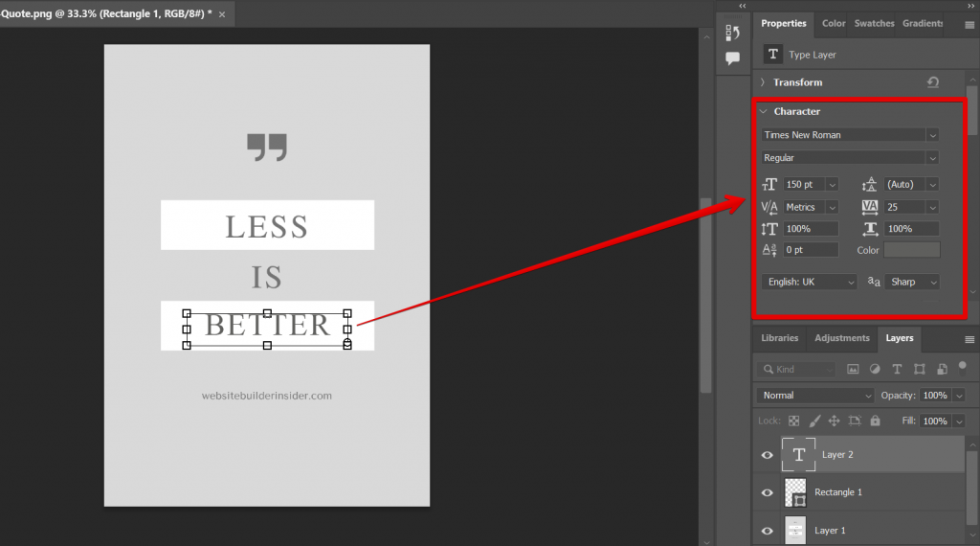Screen dimensions: 980x546
Task: Click the baseline shift 0 pt field
Action: [x=812, y=250]
